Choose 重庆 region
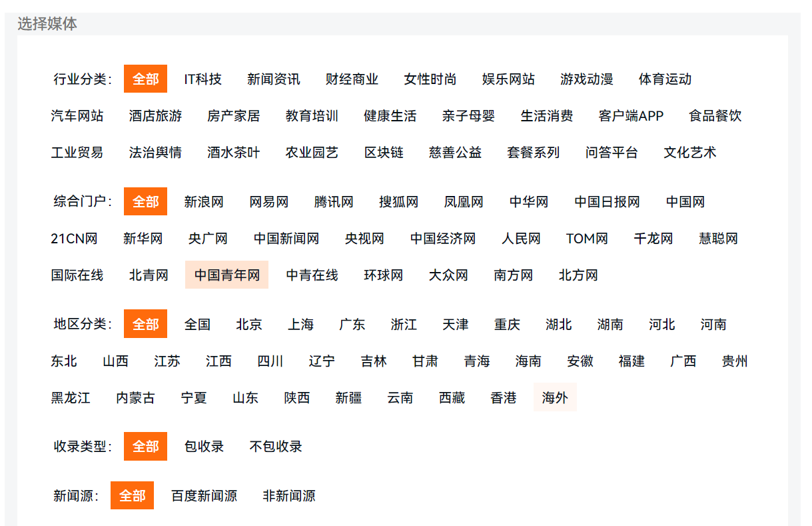Screen dimensions: 812x526 click(x=507, y=324)
